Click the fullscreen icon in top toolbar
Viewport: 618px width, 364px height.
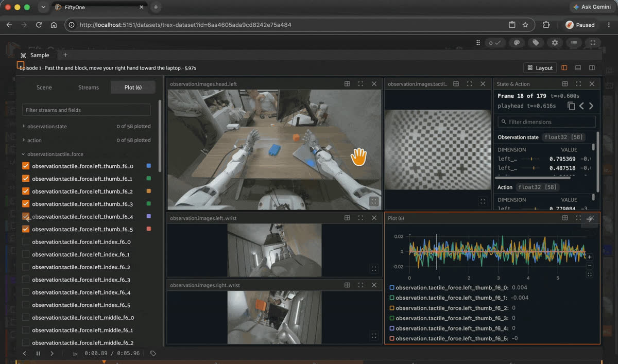click(593, 43)
